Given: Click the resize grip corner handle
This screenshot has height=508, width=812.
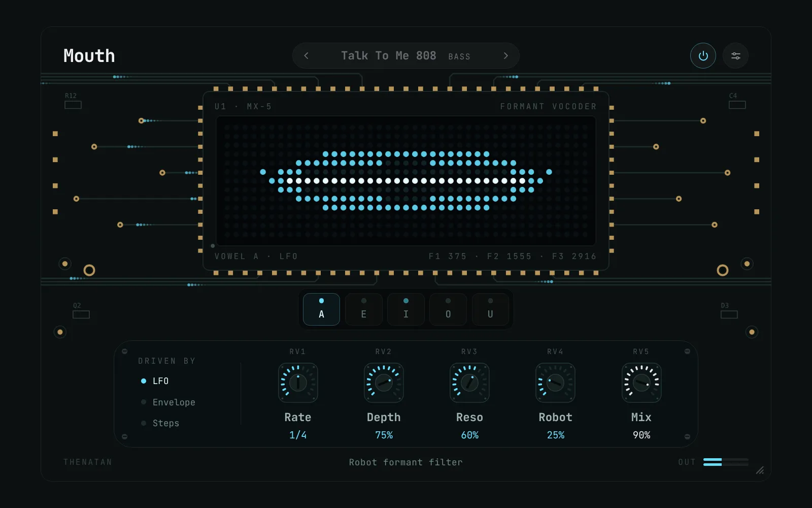Looking at the screenshot, I should (760, 470).
